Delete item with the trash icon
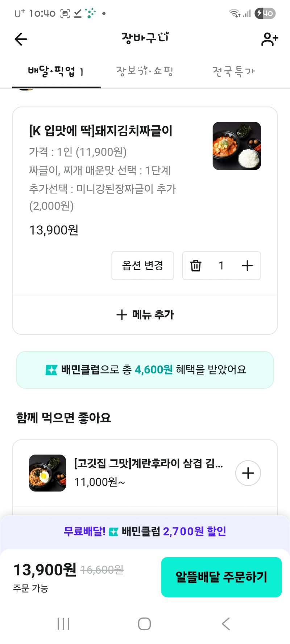The image size is (290, 644). pyautogui.click(x=196, y=265)
